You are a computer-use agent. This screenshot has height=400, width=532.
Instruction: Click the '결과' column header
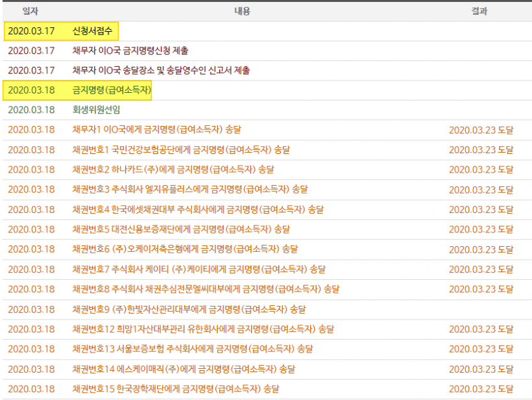pyautogui.click(x=479, y=11)
